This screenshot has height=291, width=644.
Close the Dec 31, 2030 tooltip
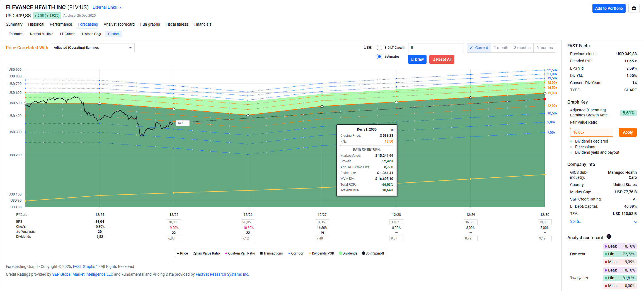click(392, 130)
